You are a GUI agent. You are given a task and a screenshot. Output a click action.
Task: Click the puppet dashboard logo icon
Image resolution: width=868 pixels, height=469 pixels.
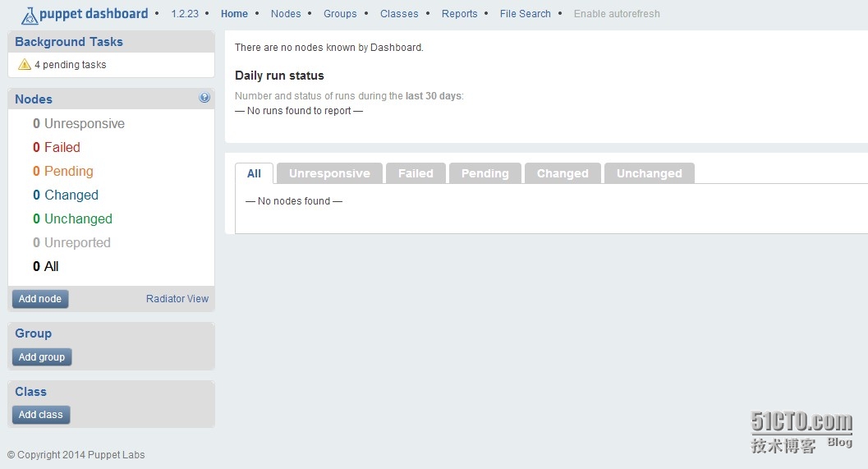click(x=30, y=16)
